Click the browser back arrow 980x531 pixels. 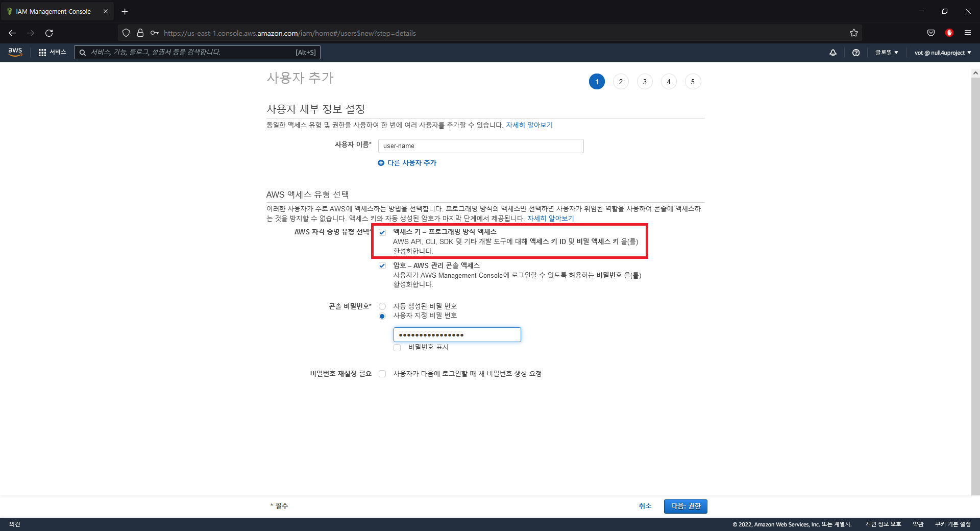(x=12, y=33)
